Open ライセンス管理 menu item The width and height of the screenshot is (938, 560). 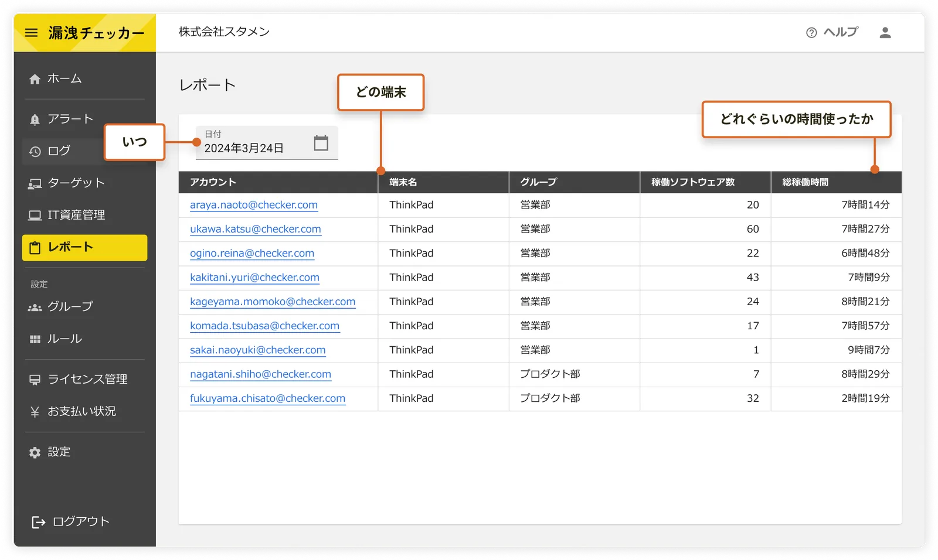(85, 379)
